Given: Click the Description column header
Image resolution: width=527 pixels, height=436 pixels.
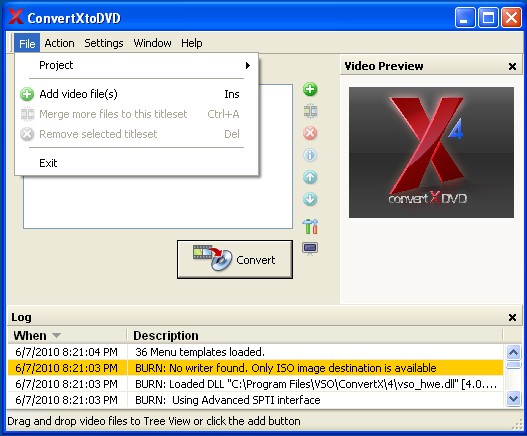Looking at the screenshot, I should point(315,335).
